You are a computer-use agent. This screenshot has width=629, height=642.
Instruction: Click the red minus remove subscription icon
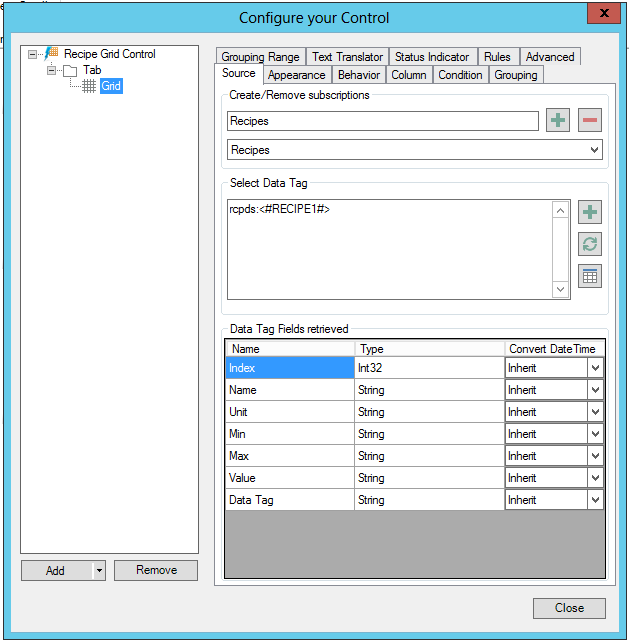(x=590, y=121)
